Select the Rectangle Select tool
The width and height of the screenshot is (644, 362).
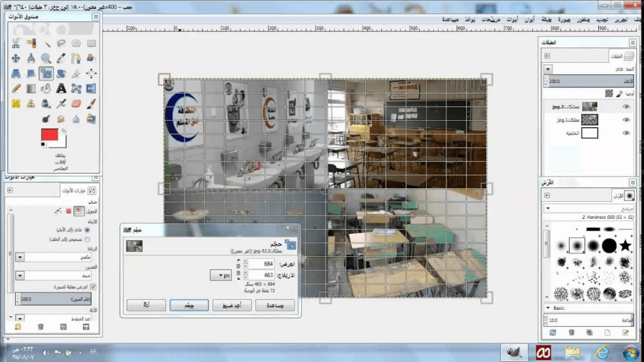[x=91, y=43]
